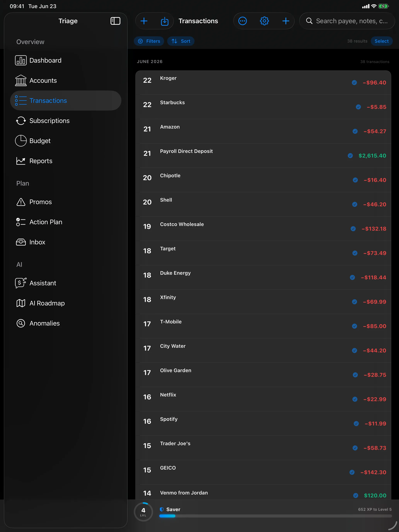Click the Dashboard bar chart icon
This screenshot has height=532, width=399.
click(x=21, y=60)
